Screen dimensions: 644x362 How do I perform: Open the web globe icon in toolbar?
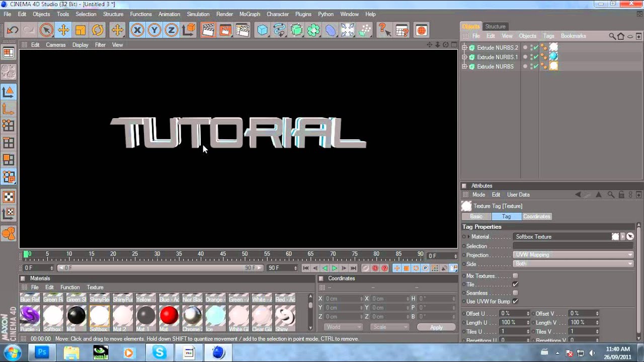click(x=421, y=30)
